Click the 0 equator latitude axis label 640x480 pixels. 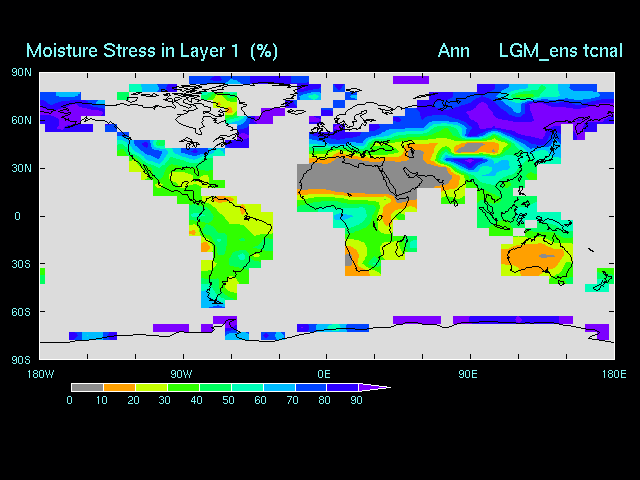click(17, 216)
